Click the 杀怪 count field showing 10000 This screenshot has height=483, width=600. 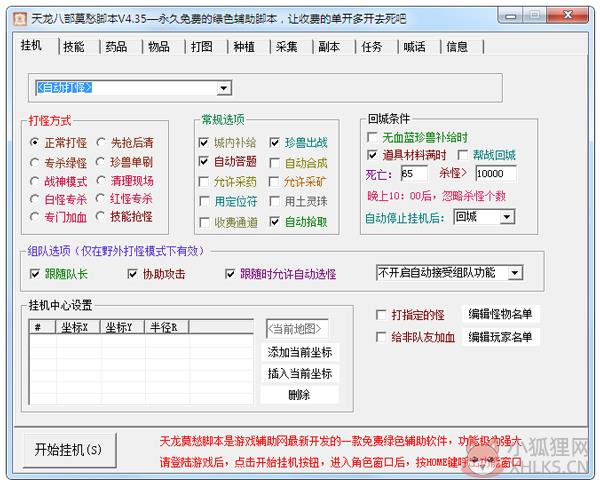click(x=496, y=174)
